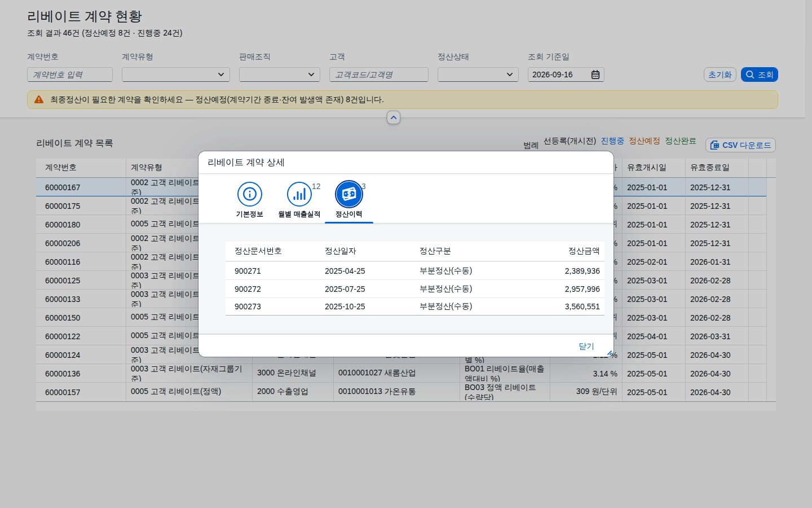Select contract row 60000124

click(63, 355)
